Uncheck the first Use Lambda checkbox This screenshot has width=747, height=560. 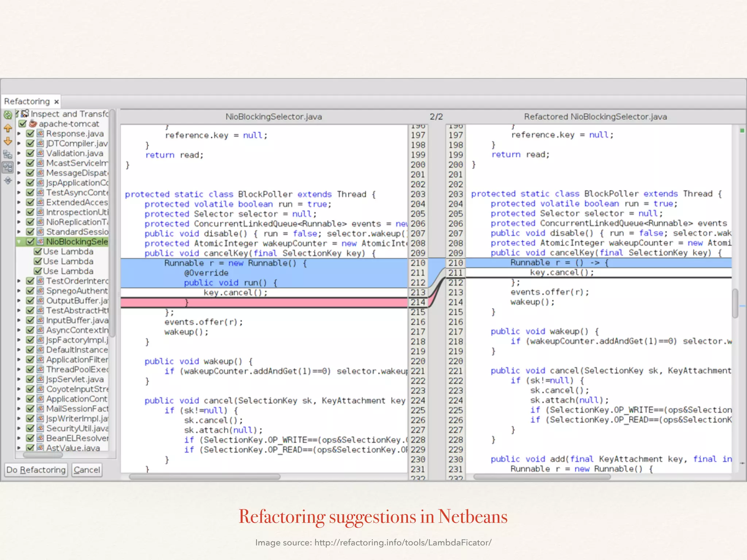(x=38, y=252)
